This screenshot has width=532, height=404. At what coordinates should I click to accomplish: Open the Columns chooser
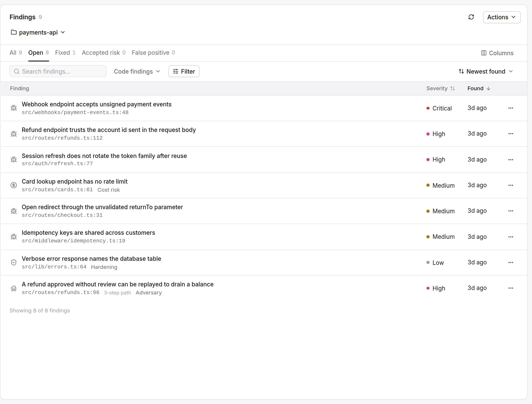coord(497,53)
